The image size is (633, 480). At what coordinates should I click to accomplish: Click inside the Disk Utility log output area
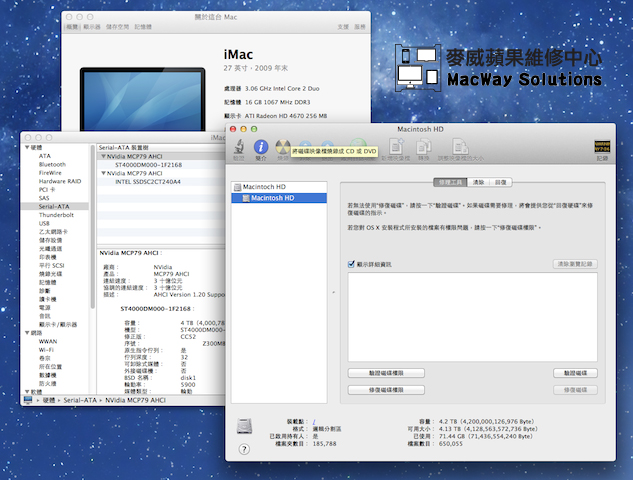pyautogui.click(x=472, y=317)
